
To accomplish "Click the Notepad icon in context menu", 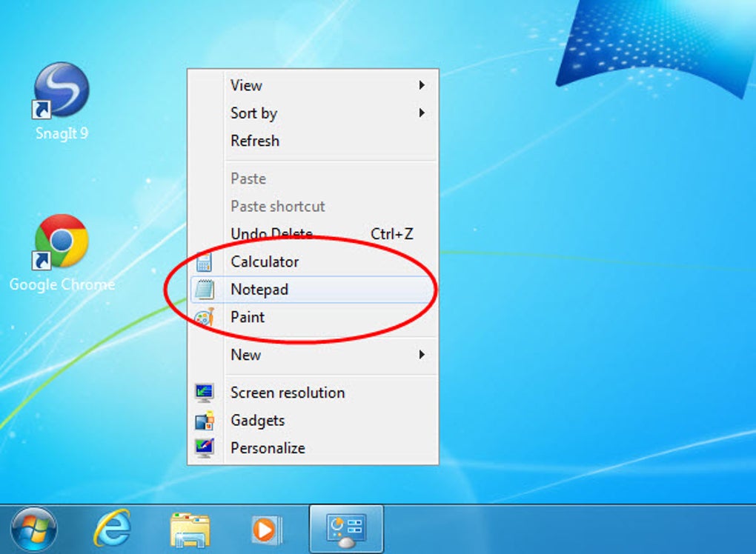I will [x=205, y=290].
